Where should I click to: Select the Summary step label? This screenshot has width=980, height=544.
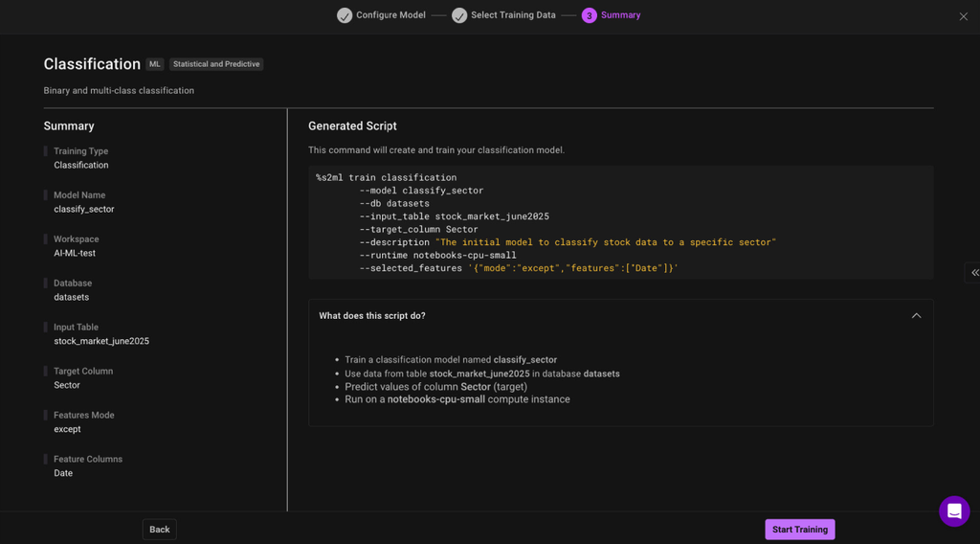point(620,15)
